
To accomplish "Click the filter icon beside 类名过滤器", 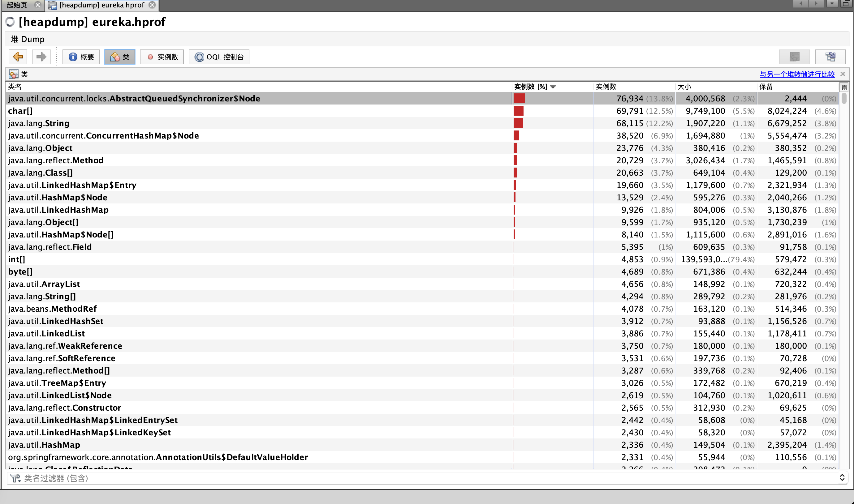I will [x=15, y=478].
